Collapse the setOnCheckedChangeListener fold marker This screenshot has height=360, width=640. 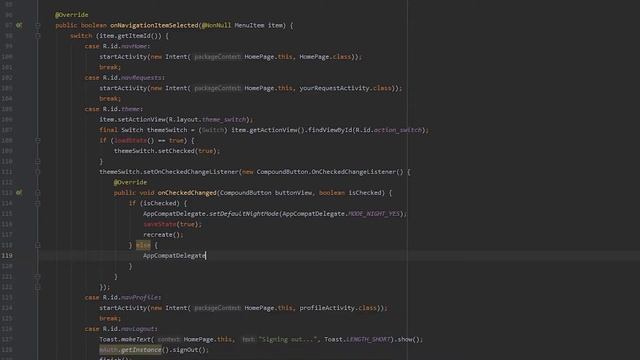point(37,172)
